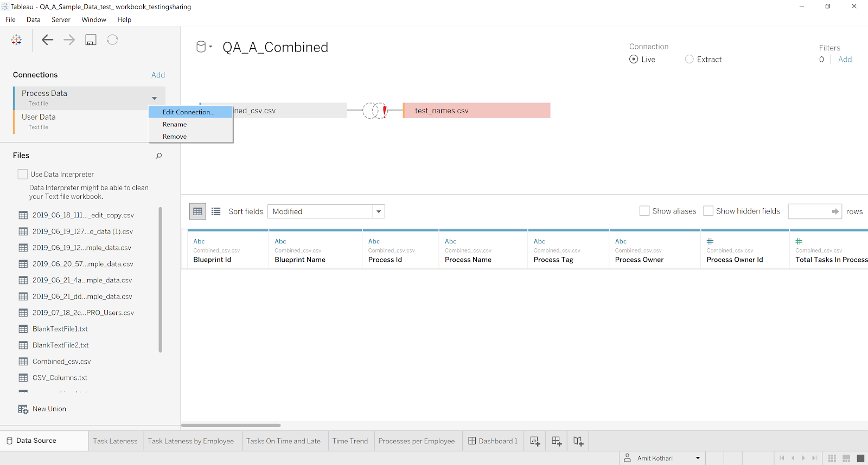This screenshot has height=465, width=868.
Task: Open Task Lateness by Employee tab
Action: 191,441
